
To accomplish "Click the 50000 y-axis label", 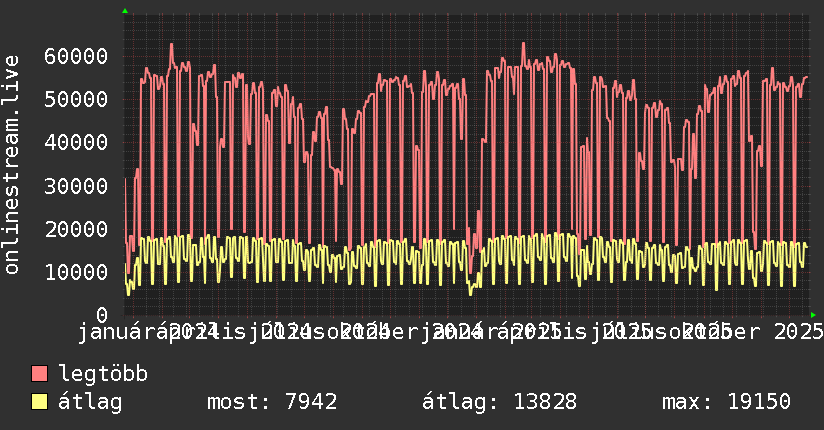I will pos(78,99).
